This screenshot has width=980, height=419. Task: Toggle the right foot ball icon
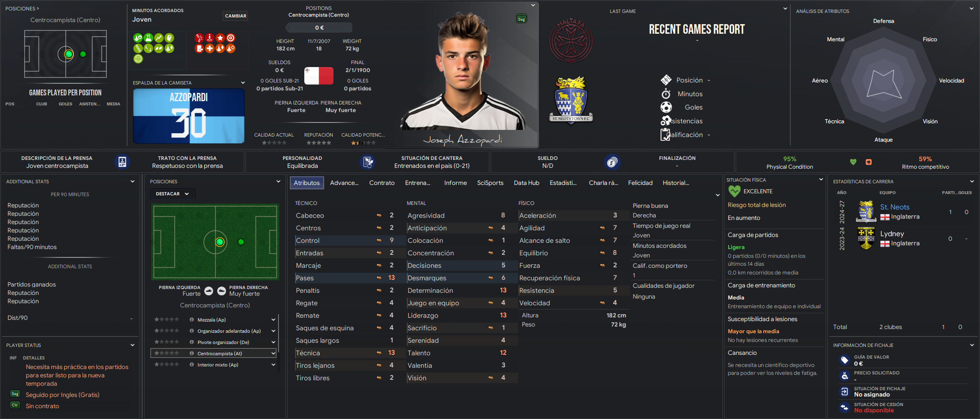click(x=222, y=291)
